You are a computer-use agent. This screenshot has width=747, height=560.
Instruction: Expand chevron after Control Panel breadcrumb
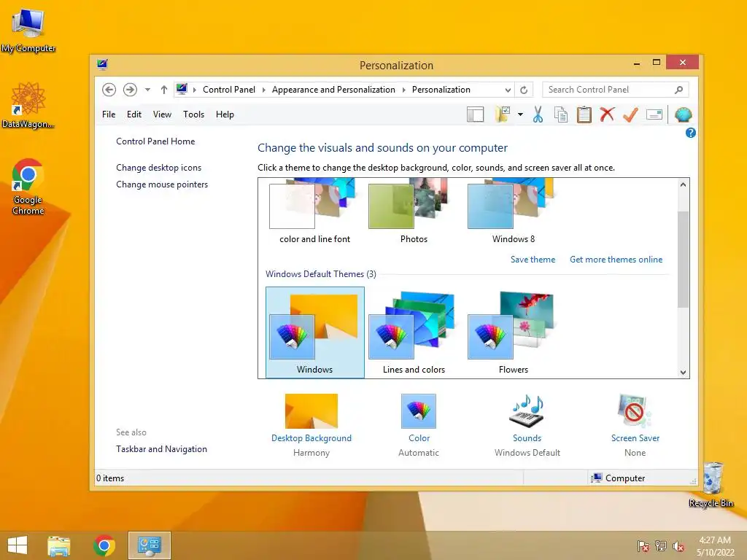(263, 90)
